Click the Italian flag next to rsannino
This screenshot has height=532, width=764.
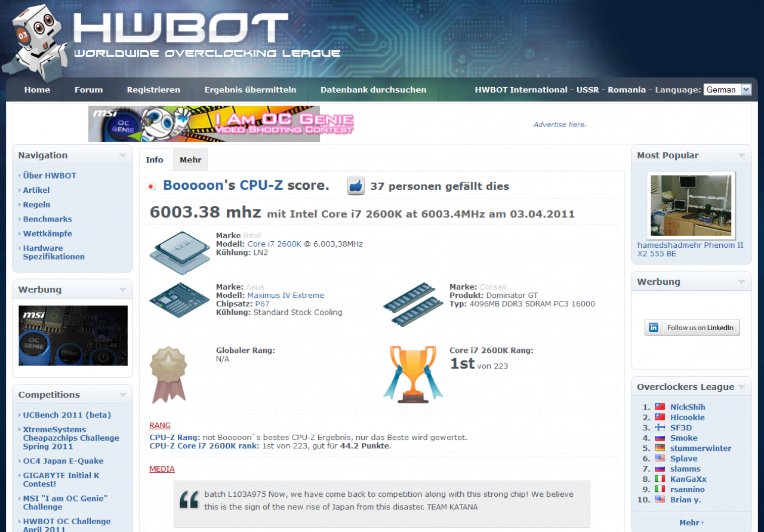[660, 489]
